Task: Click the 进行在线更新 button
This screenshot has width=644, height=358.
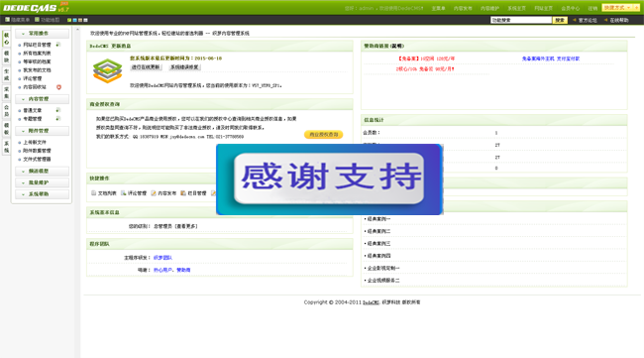Action: pyautogui.click(x=146, y=67)
